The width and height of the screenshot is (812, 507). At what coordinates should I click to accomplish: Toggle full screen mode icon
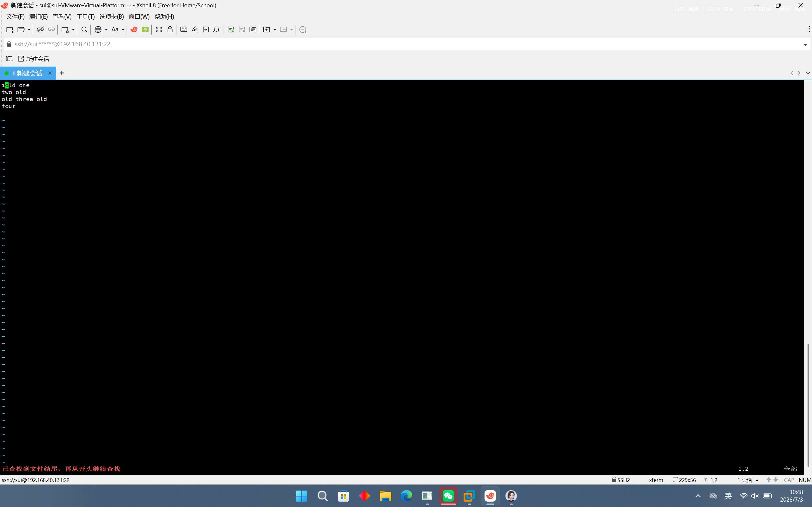pyautogui.click(x=159, y=29)
